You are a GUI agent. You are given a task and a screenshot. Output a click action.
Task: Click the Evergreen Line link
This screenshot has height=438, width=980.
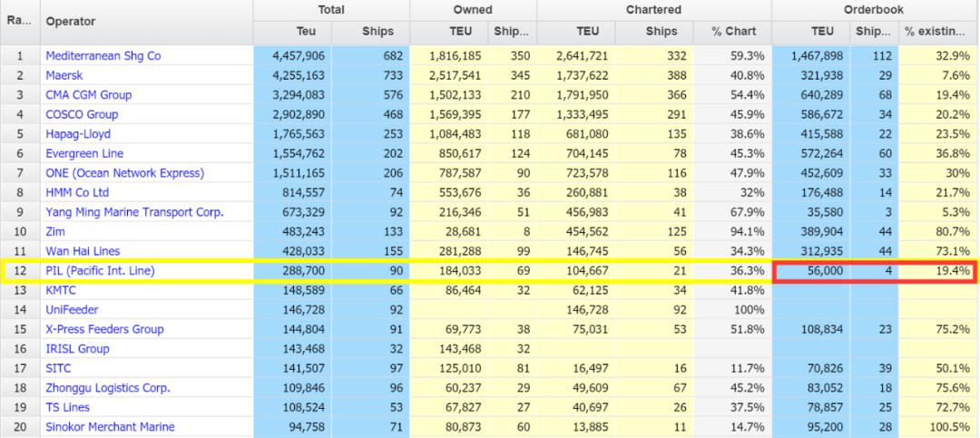coord(84,153)
